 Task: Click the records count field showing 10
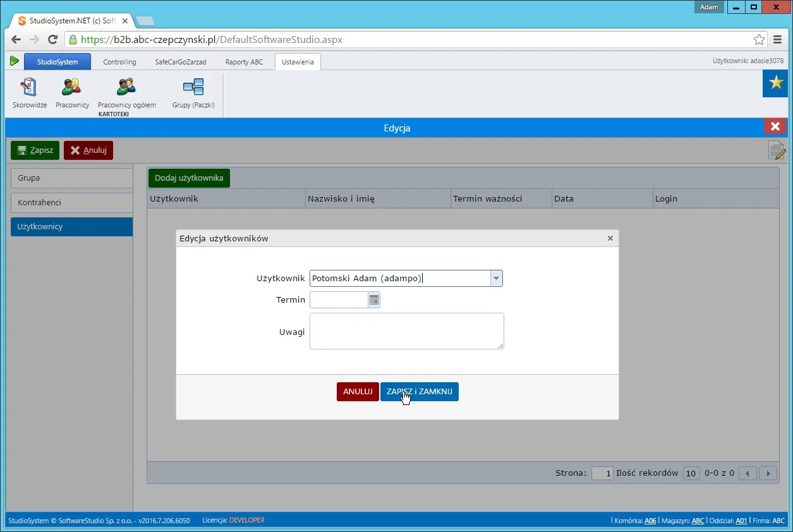691,473
